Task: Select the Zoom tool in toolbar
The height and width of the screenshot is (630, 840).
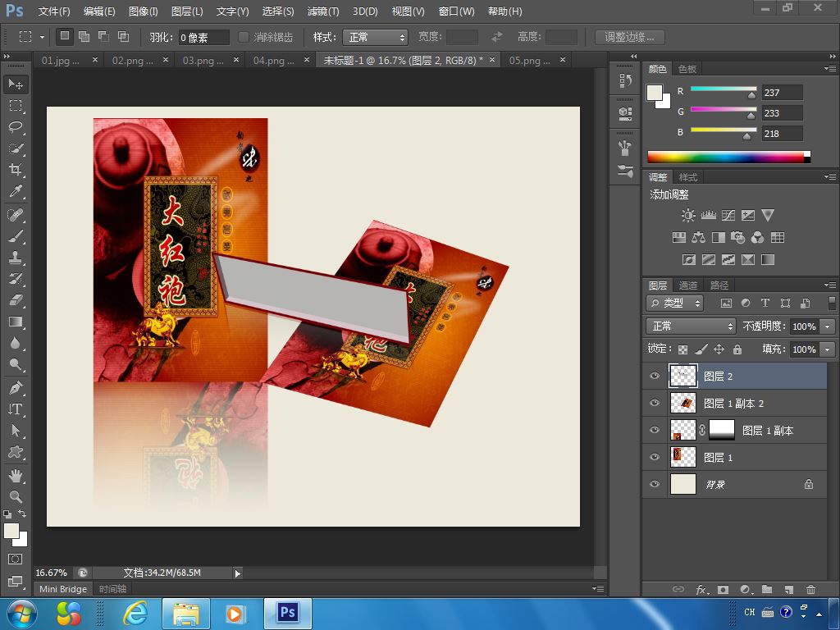Action: tap(16, 496)
